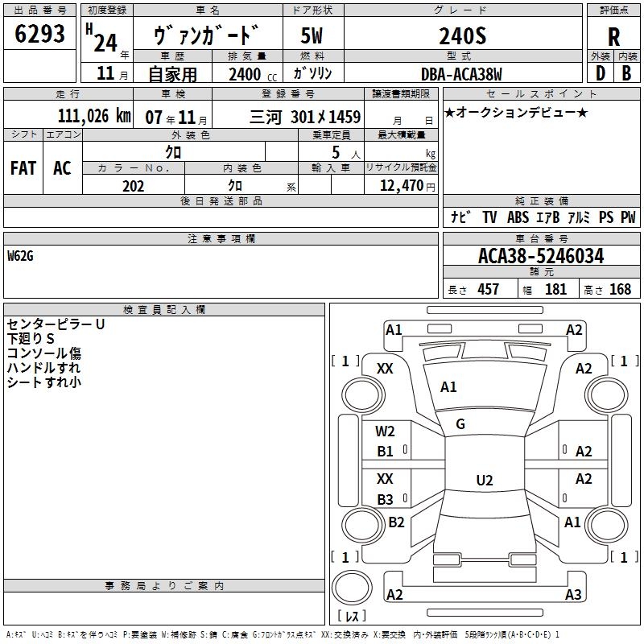This screenshot has height=644, width=644.
Task: Select the grade value 240S
Action: pos(462,35)
